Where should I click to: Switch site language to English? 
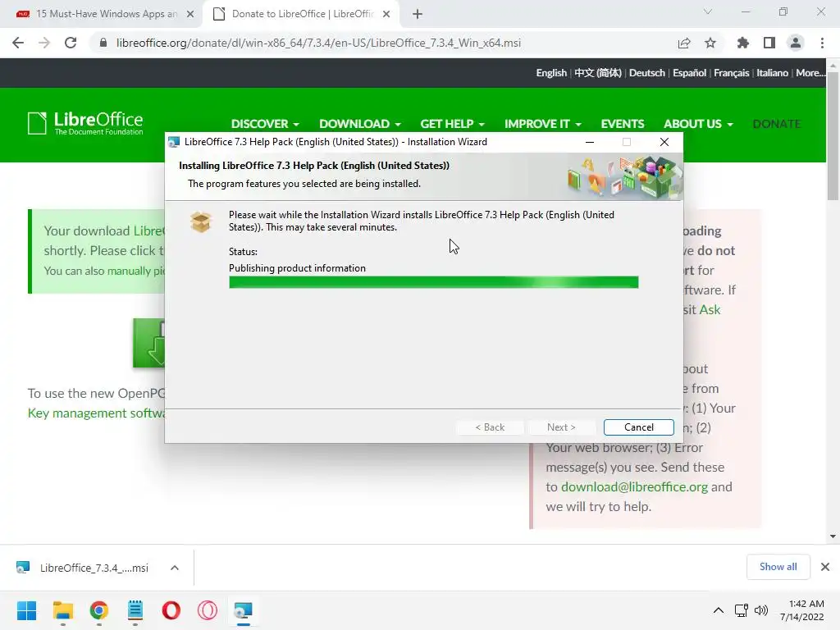551,73
